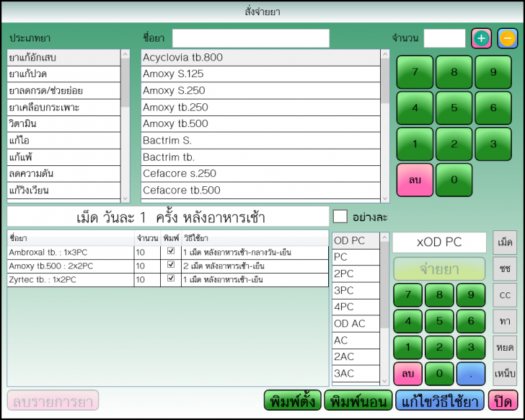This screenshot has height=420, width=525.
Task: Click the xOD PC usage code field
Action: tap(439, 242)
